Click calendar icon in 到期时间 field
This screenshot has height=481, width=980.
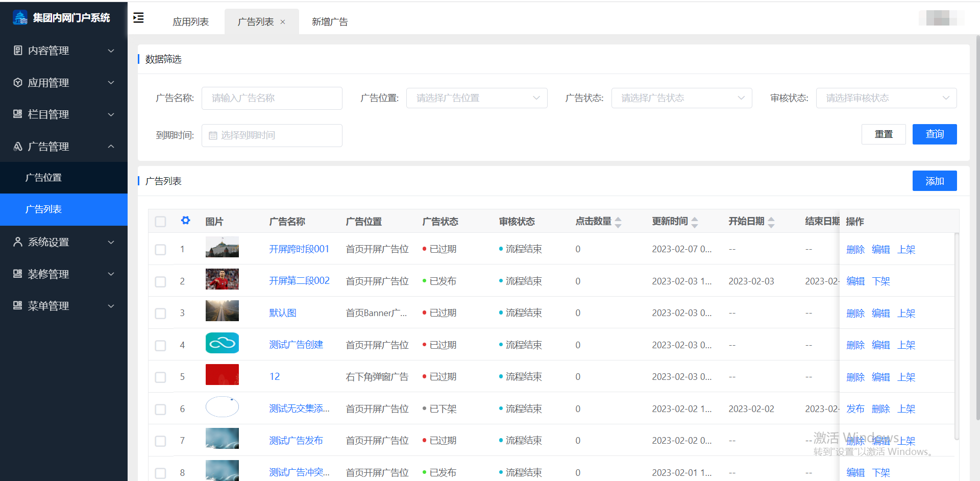(x=213, y=135)
